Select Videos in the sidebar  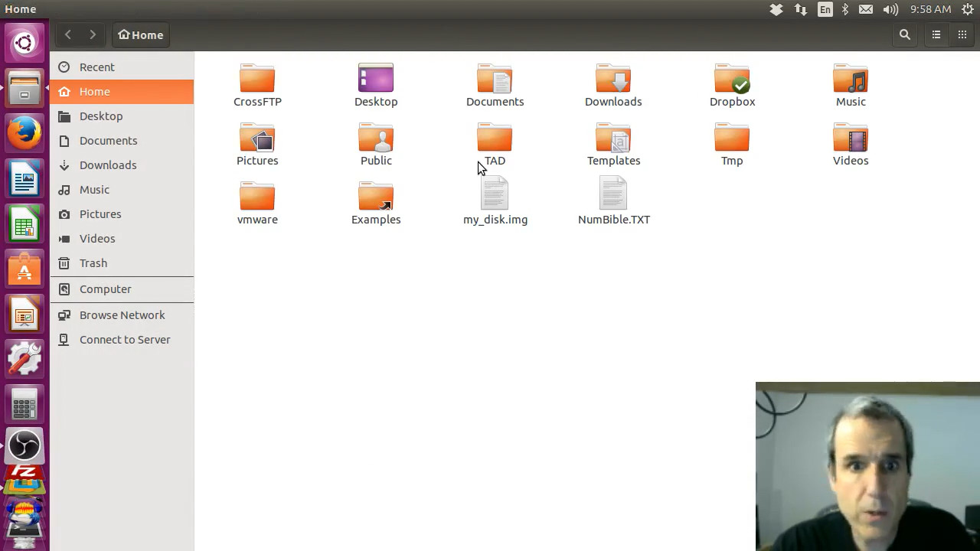pos(122,238)
